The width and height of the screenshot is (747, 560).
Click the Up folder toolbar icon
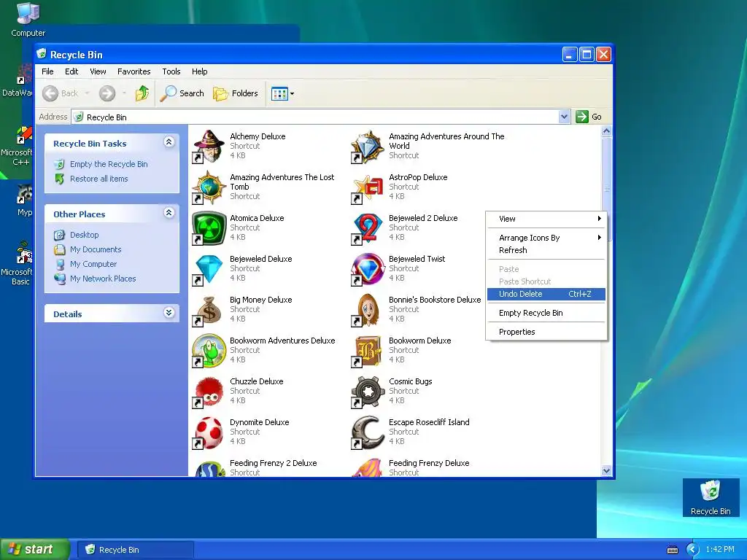coord(142,93)
